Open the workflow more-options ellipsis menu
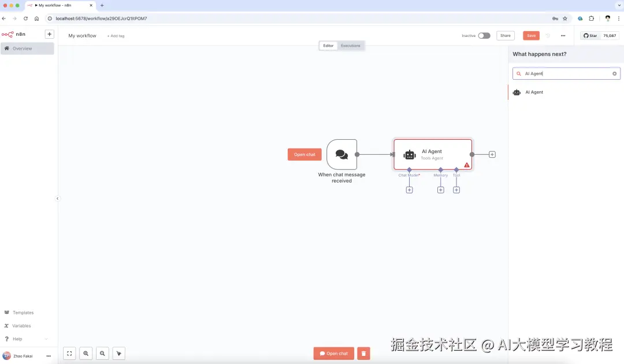This screenshot has width=624, height=364. click(x=563, y=35)
